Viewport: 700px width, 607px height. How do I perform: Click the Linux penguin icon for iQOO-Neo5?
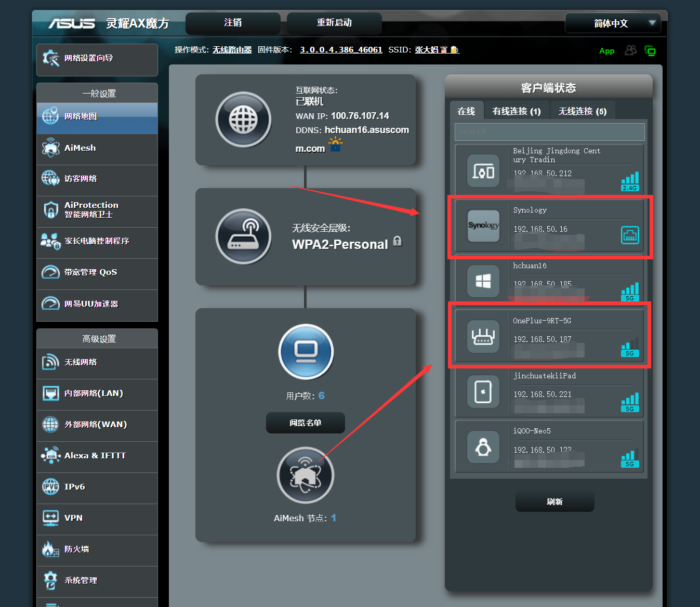[483, 446]
